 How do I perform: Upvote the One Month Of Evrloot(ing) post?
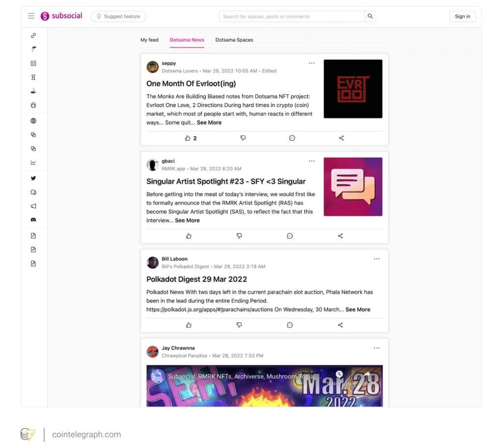tap(188, 138)
